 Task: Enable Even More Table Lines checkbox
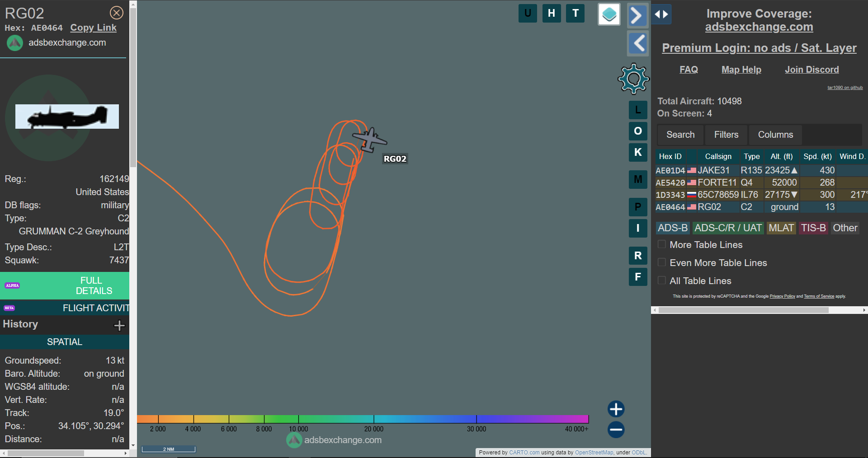662,262
